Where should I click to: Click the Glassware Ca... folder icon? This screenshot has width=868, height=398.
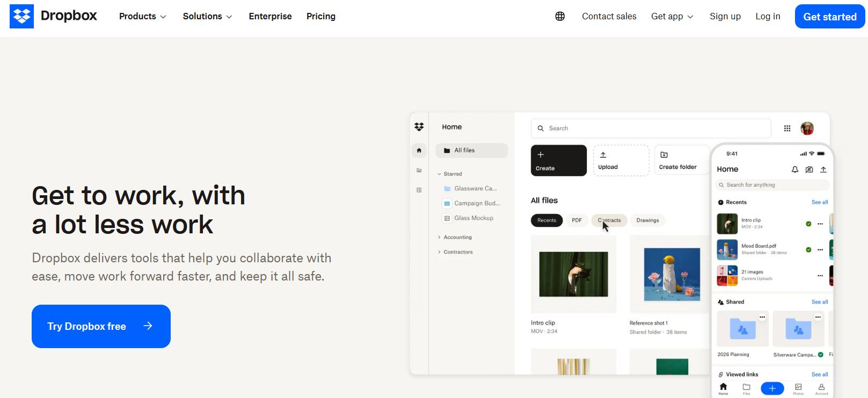coord(447,188)
